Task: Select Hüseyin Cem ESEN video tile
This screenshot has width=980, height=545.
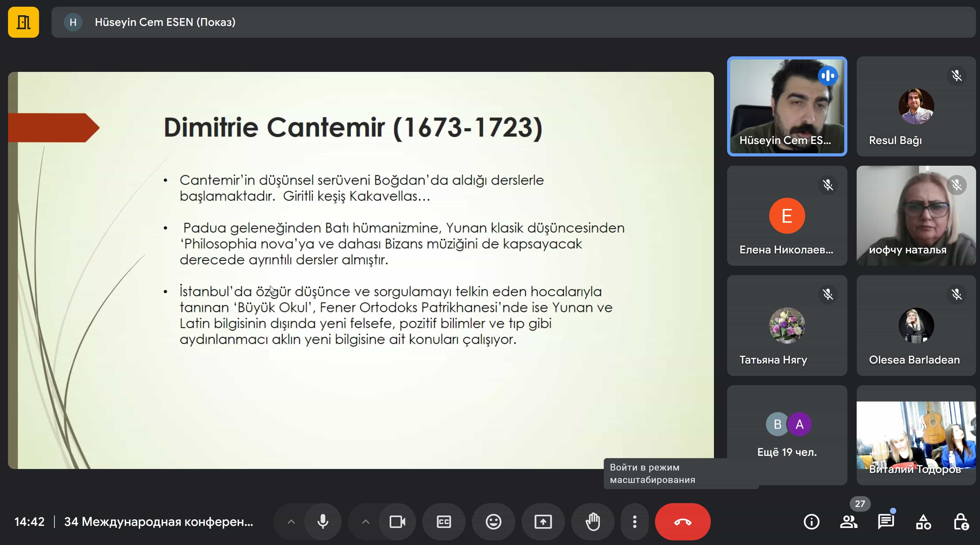Action: point(787,106)
